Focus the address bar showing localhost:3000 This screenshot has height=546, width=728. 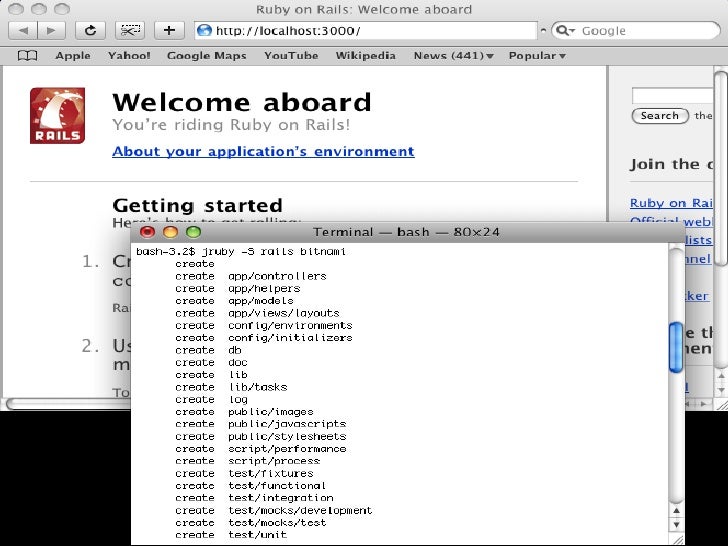pyautogui.click(x=365, y=31)
